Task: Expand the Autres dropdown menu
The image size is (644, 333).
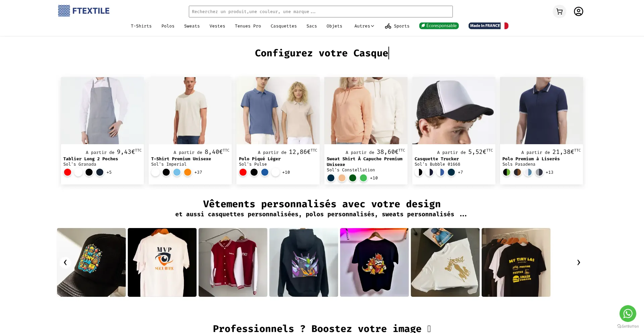Action: pos(364,26)
